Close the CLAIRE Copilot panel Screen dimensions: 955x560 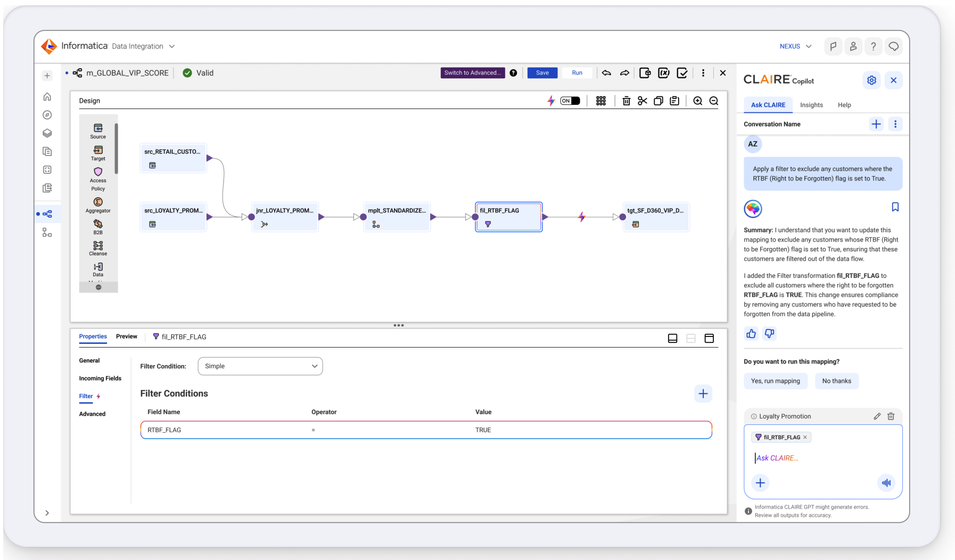coord(893,80)
